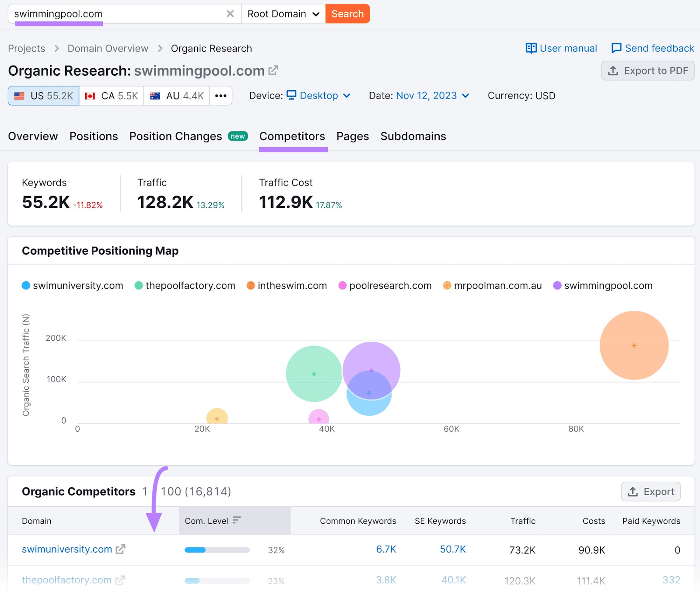Click the Traffic Cost 112.9K metric
Viewport: 700px width, 592px height.
(286, 202)
